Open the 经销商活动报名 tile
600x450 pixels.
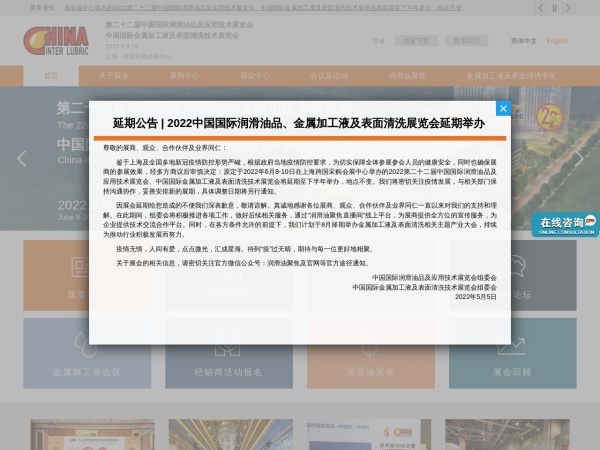229,353
